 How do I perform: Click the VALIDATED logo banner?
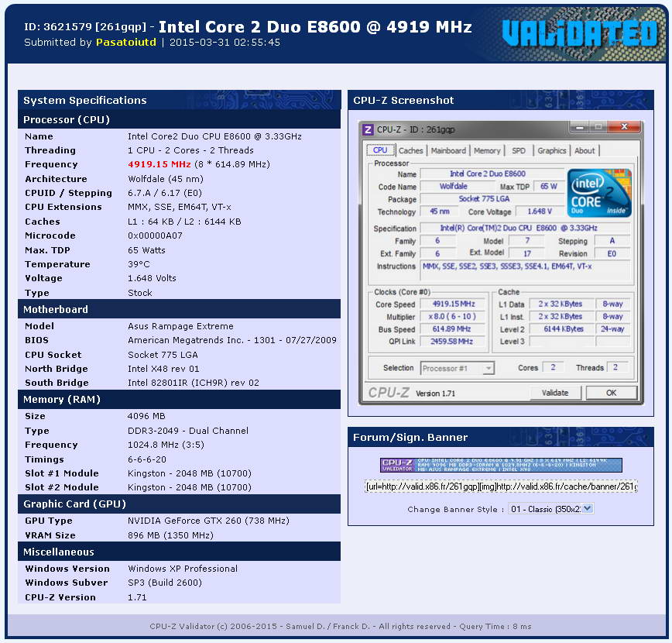[579, 33]
